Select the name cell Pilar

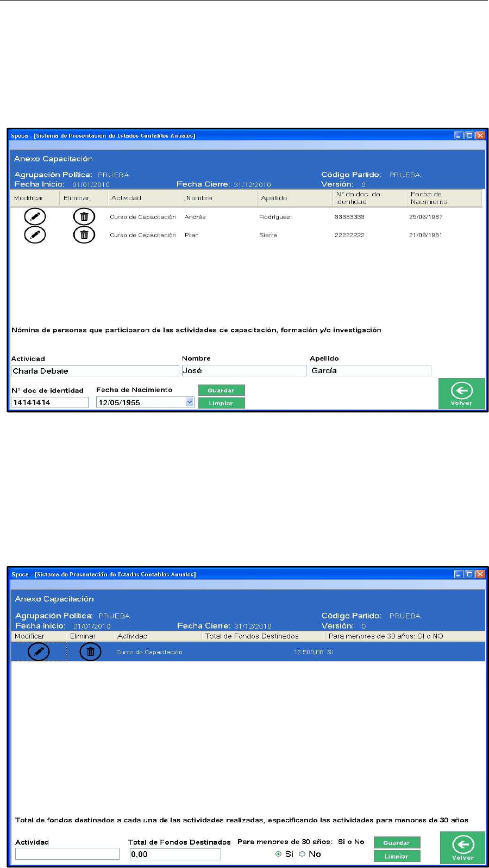(x=191, y=235)
